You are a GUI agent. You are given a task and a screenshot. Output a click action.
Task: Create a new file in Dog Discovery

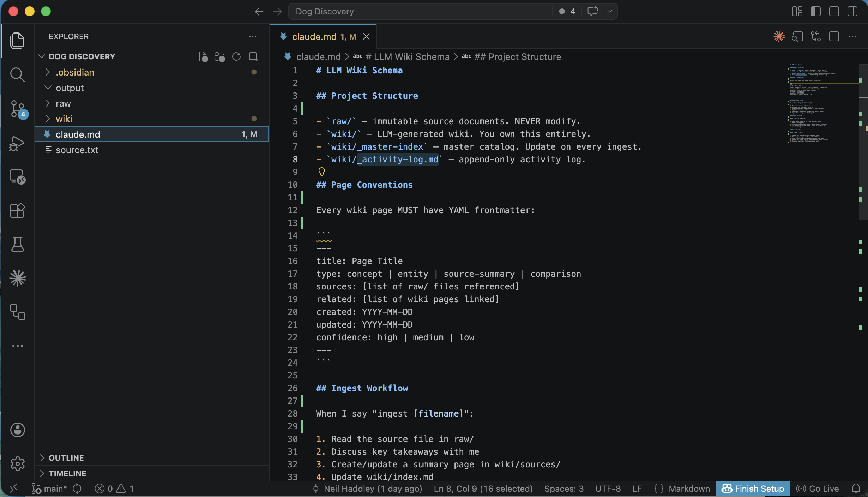coord(203,57)
